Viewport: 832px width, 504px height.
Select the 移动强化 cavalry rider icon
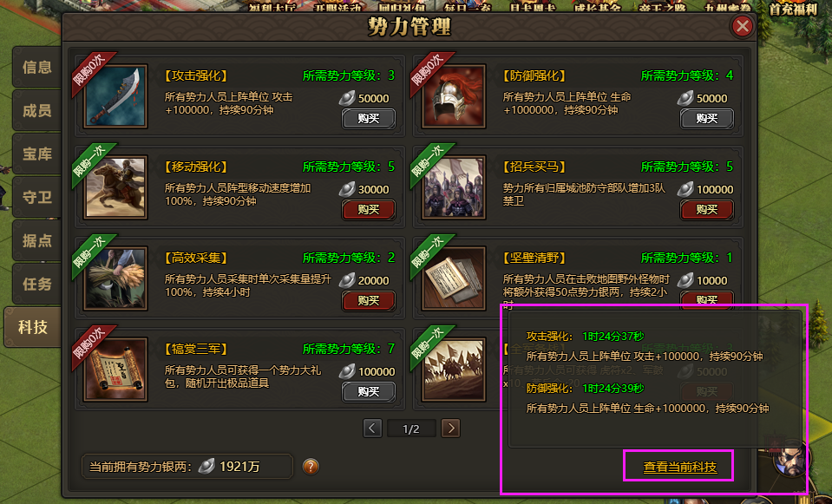point(115,187)
